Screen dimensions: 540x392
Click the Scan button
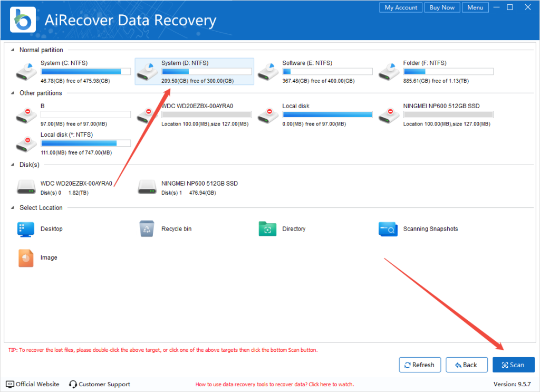point(513,365)
